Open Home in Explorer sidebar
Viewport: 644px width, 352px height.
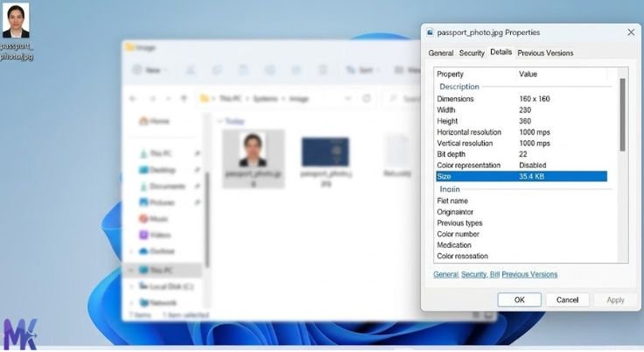coord(154,121)
